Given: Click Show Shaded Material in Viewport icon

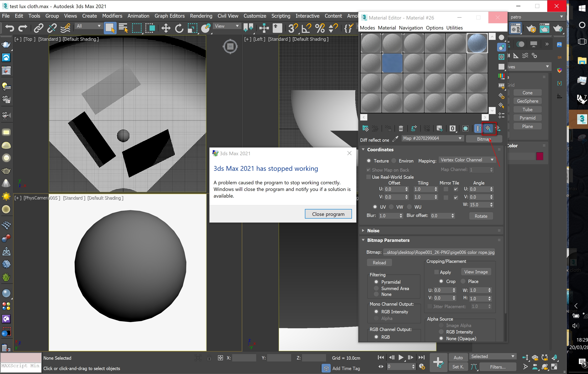Looking at the screenshot, I should coord(465,129).
